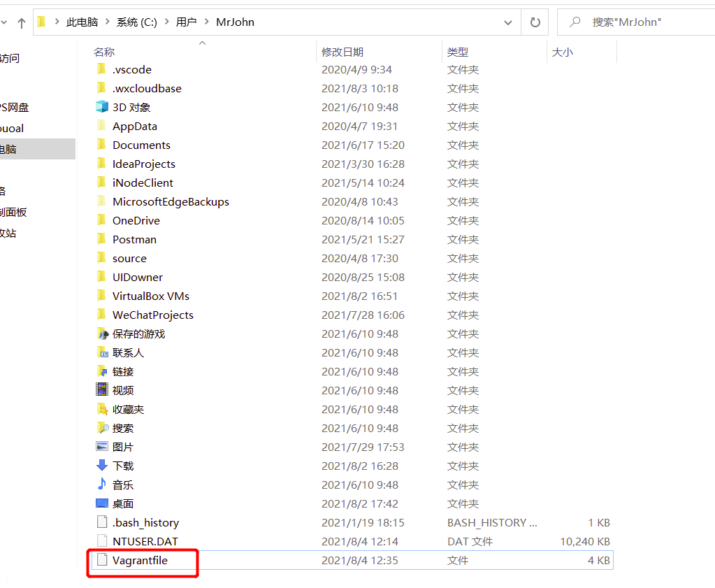Select the UIDowner folder icon
This screenshot has height=588, width=715.
(101, 277)
